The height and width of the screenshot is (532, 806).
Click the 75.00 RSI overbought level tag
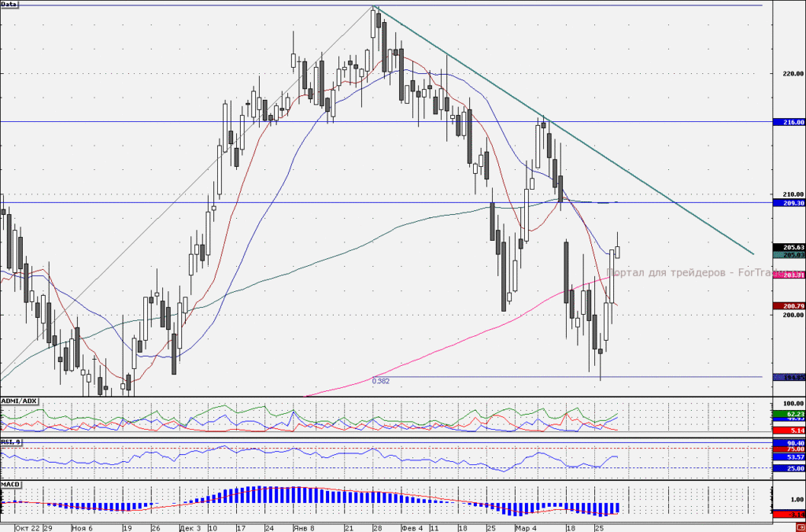pyautogui.click(x=789, y=449)
